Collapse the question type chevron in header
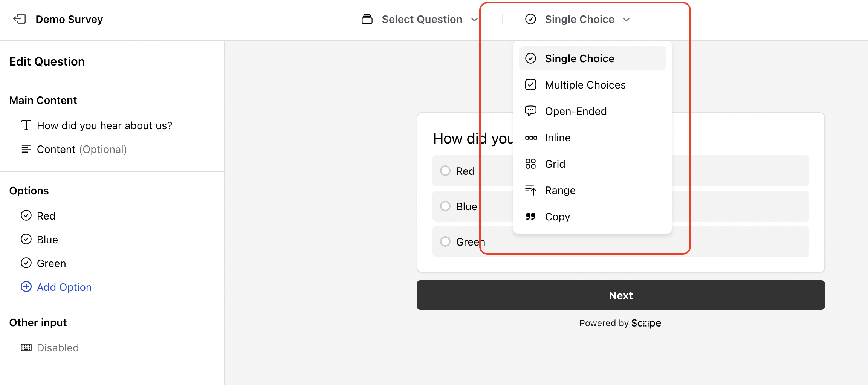 click(626, 19)
